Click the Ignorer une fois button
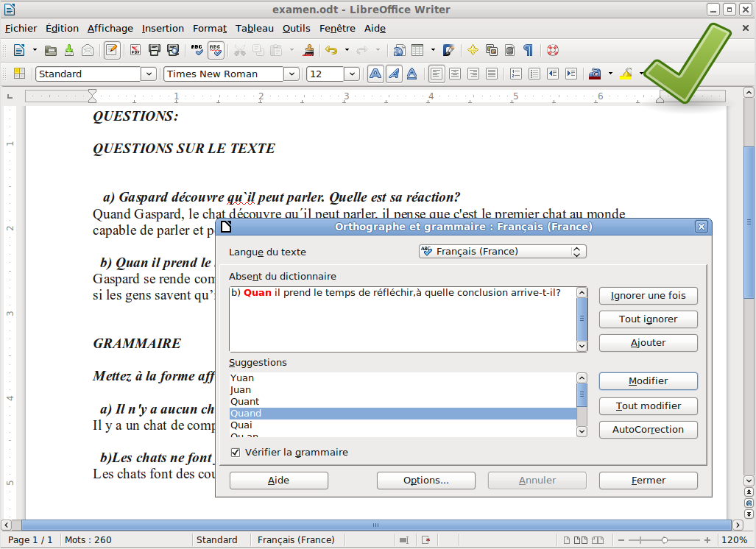 click(648, 296)
